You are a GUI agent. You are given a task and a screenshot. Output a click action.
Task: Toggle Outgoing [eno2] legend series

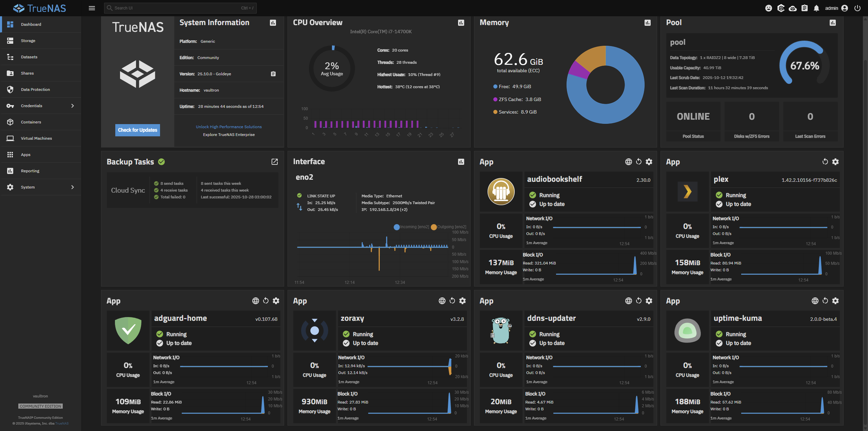448,227
